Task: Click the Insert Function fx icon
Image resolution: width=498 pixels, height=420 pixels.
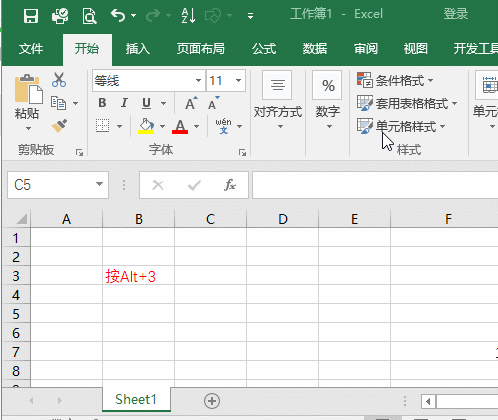Action: pos(230,185)
